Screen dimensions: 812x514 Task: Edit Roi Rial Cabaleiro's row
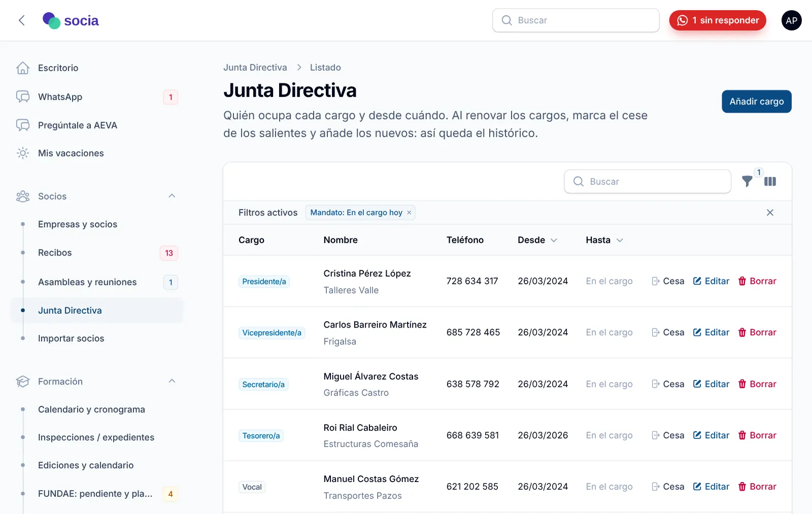(711, 435)
